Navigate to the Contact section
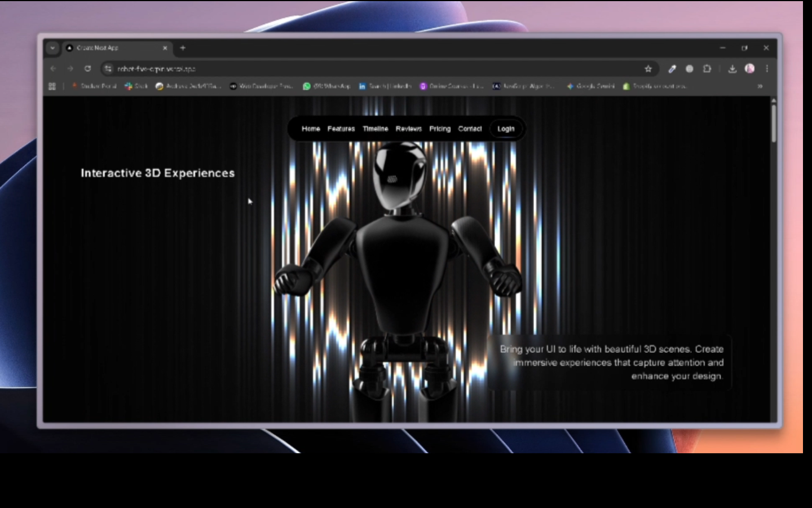The image size is (812, 508). tap(470, 129)
